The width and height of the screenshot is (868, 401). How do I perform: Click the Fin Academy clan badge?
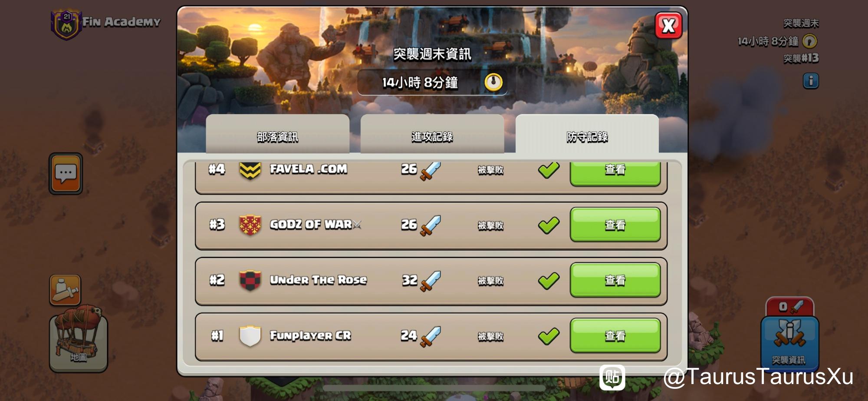66,24
